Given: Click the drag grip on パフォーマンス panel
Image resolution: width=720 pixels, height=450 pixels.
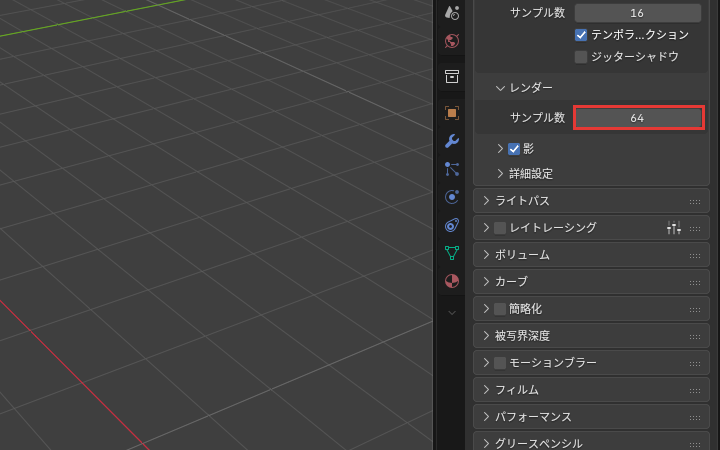Looking at the screenshot, I should point(695,418).
